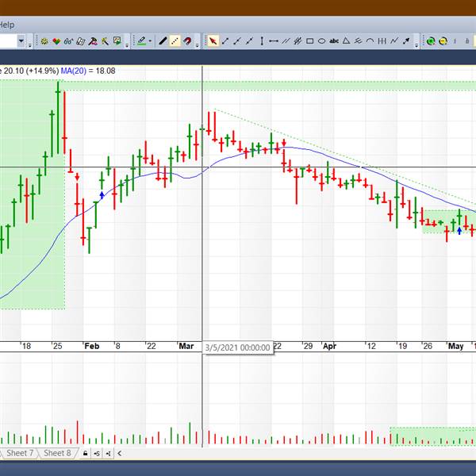Expand the drawing toolbar overflow options

coord(416,44)
